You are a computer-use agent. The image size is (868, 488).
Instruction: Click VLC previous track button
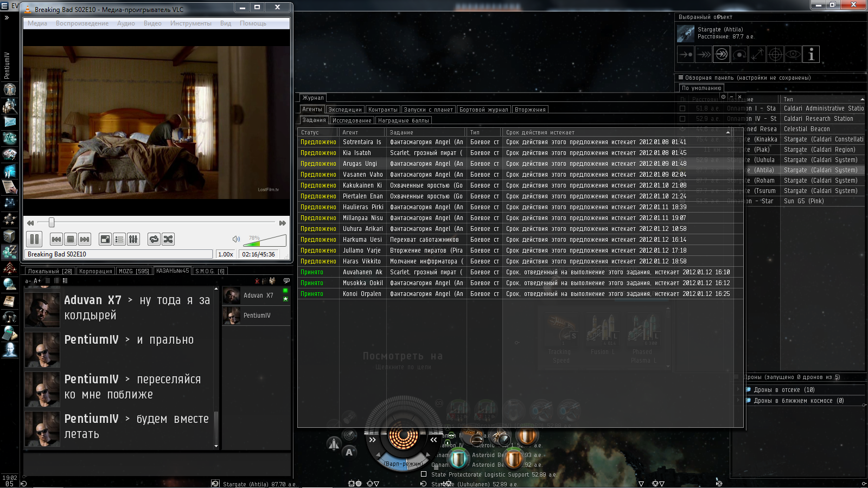coord(56,239)
